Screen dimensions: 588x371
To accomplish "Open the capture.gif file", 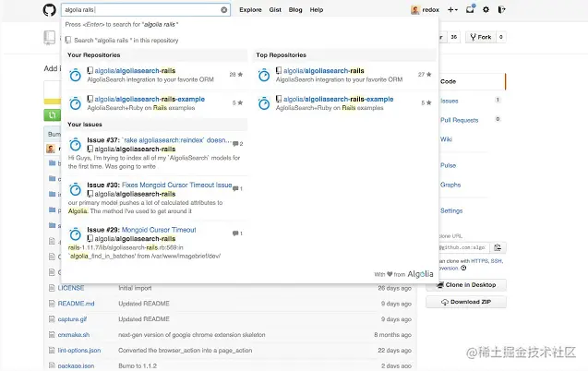I will point(72,319).
